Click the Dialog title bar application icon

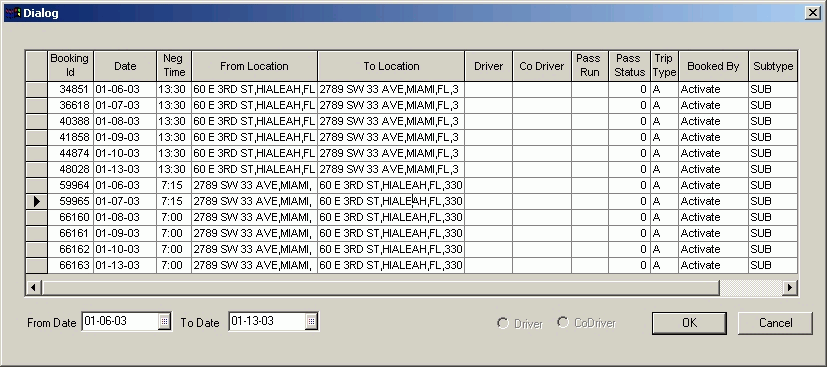point(13,13)
